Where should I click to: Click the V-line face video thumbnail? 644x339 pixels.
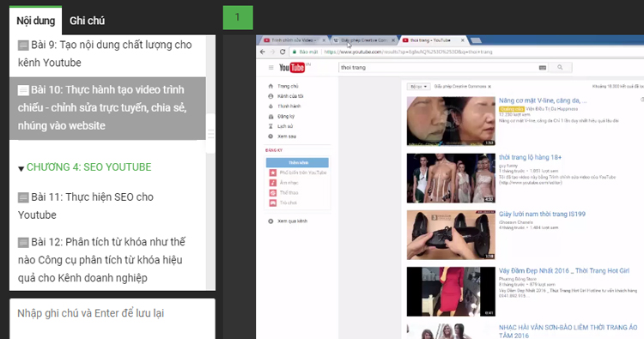pyautogui.click(x=451, y=122)
